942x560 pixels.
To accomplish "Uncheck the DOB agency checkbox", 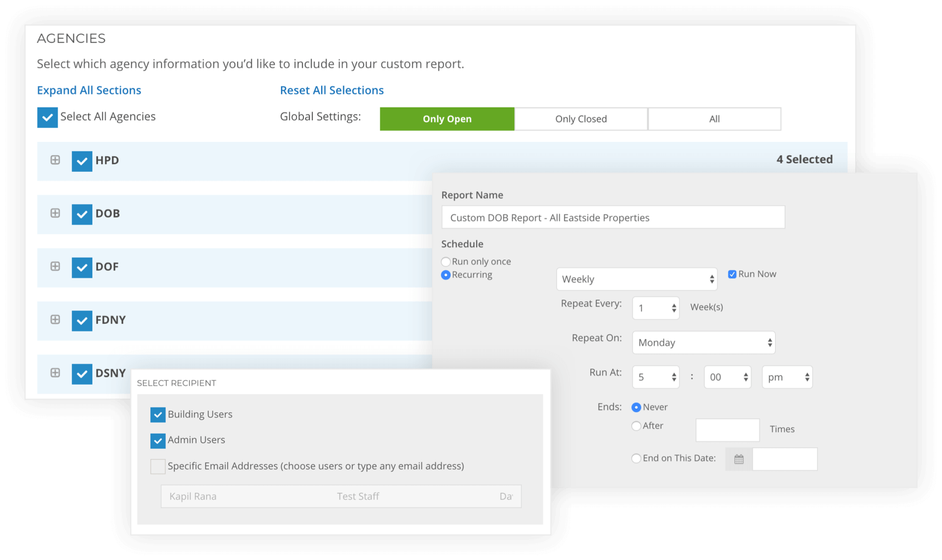I will pyautogui.click(x=82, y=214).
